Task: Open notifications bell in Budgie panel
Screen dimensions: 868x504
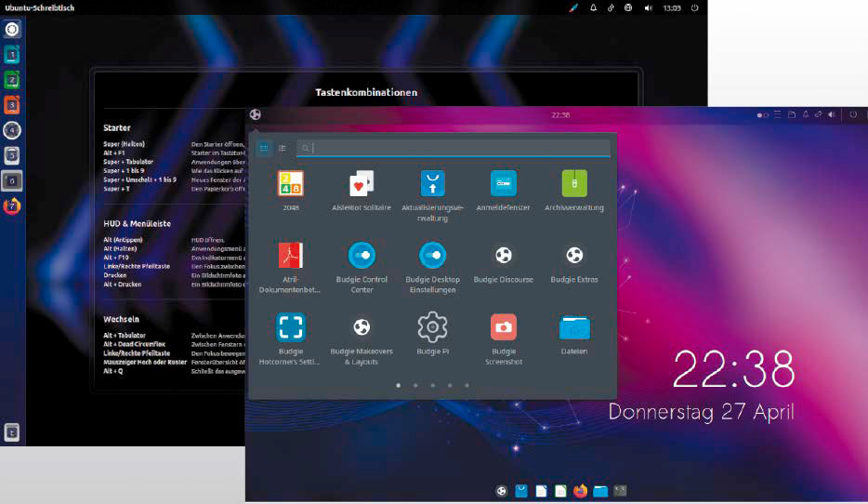Action: [x=806, y=114]
